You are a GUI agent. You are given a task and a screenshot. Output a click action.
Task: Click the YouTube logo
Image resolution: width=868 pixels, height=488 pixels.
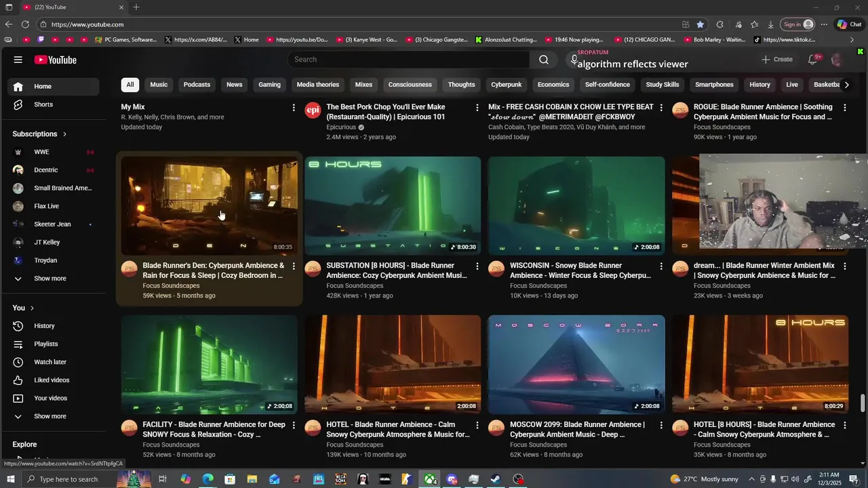tap(56, 60)
